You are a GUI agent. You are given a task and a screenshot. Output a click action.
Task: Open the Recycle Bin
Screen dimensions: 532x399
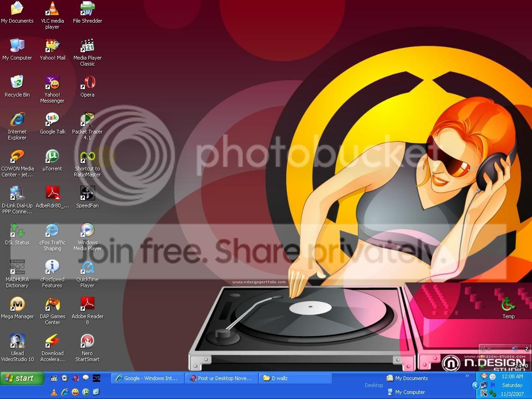(x=17, y=86)
